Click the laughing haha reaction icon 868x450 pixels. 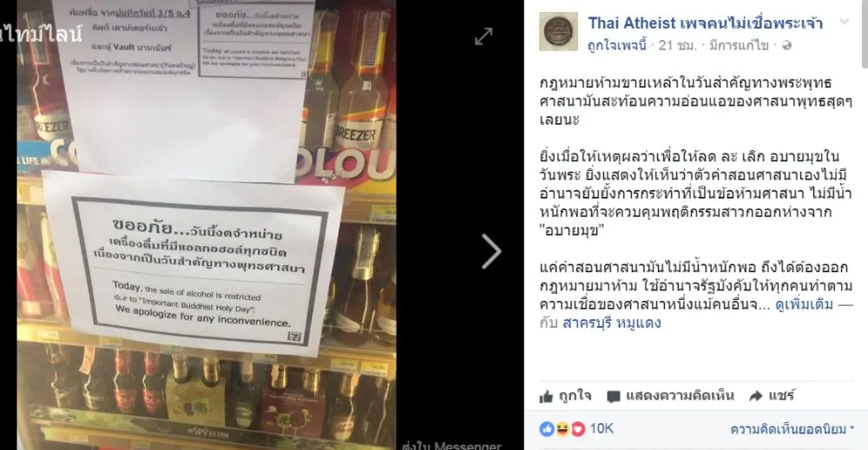[x=562, y=429]
